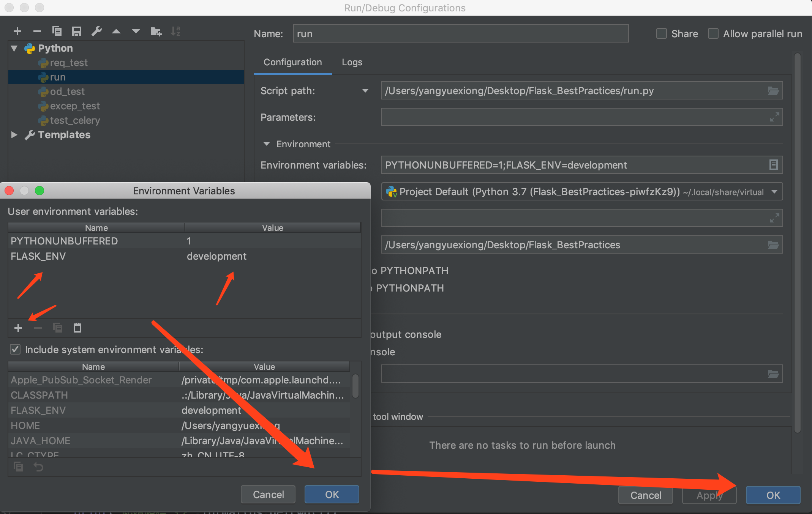Paste environment variables with clipboard icon
This screenshot has width=812, height=514.
click(77, 328)
